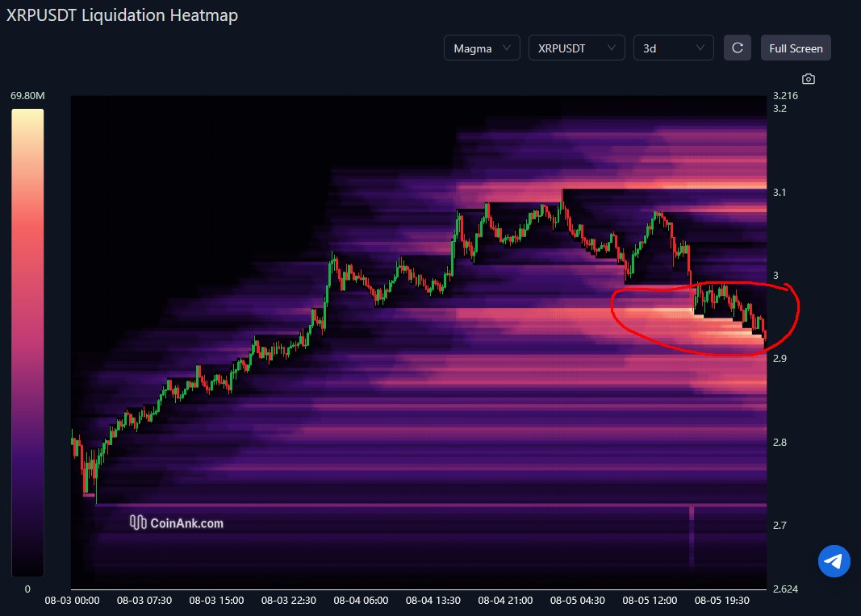
Task: Click the 08-05 12:00 time label
Action: coord(650,601)
